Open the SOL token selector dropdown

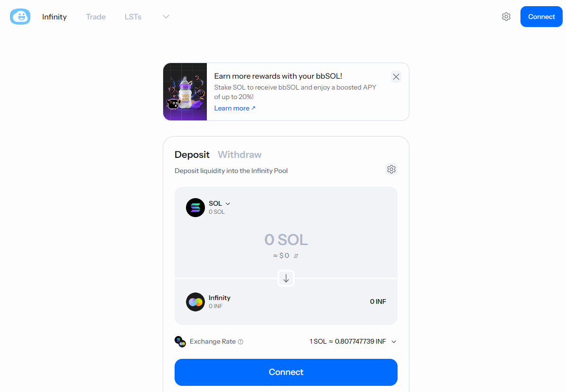click(x=220, y=203)
